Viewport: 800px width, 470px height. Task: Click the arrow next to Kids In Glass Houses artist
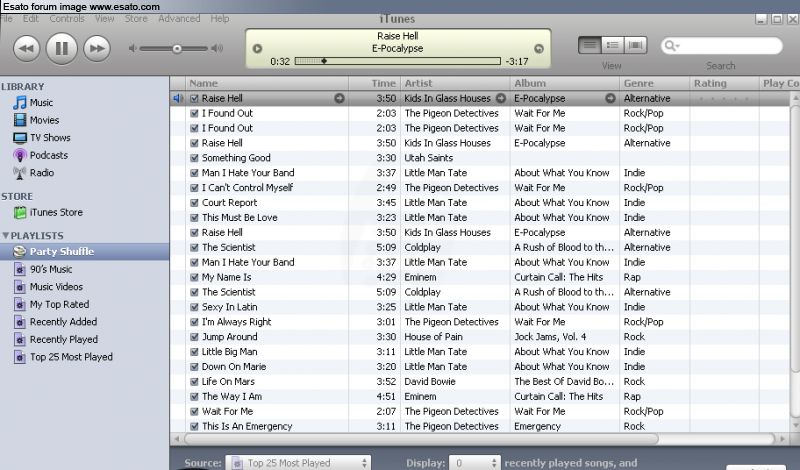pos(501,98)
